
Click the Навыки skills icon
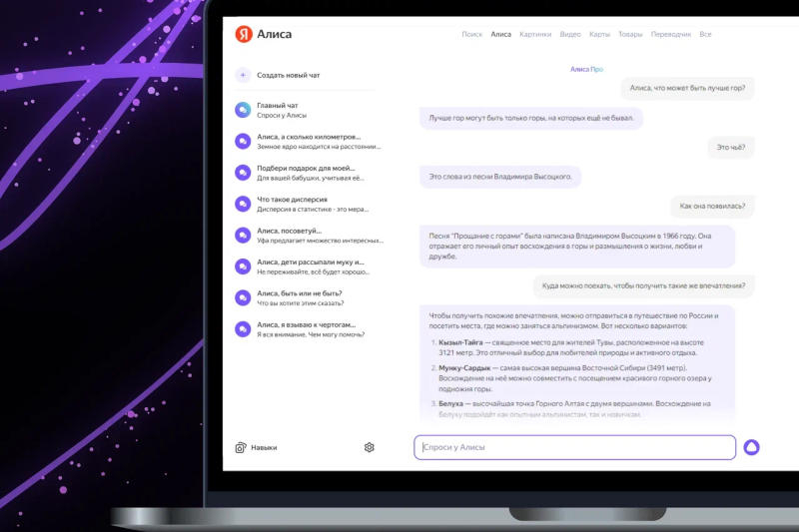[x=241, y=447]
